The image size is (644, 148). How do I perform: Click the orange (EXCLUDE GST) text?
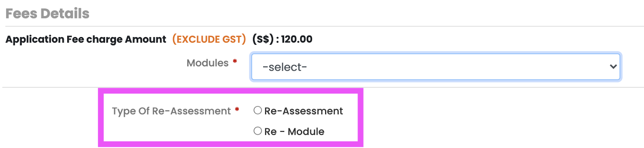[209, 39]
